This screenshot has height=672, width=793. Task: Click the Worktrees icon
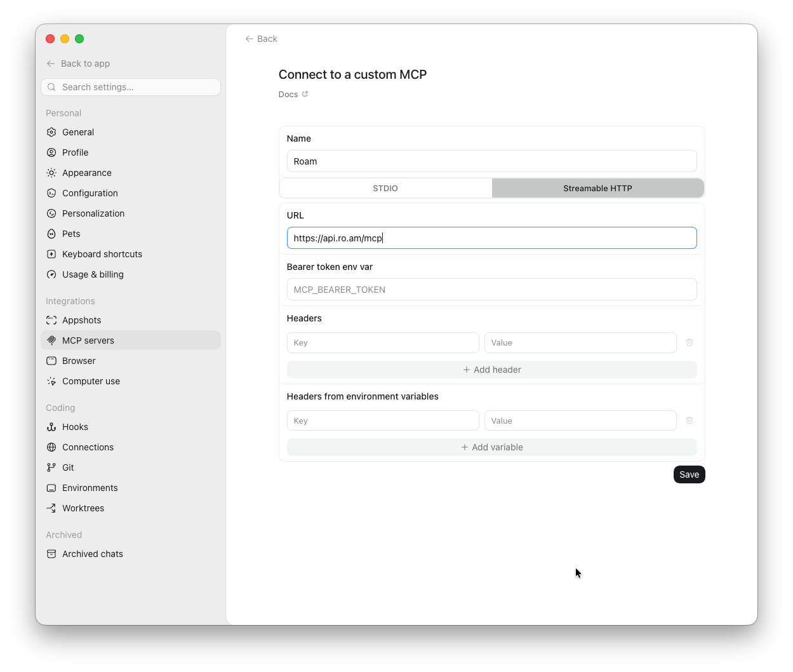coord(51,508)
